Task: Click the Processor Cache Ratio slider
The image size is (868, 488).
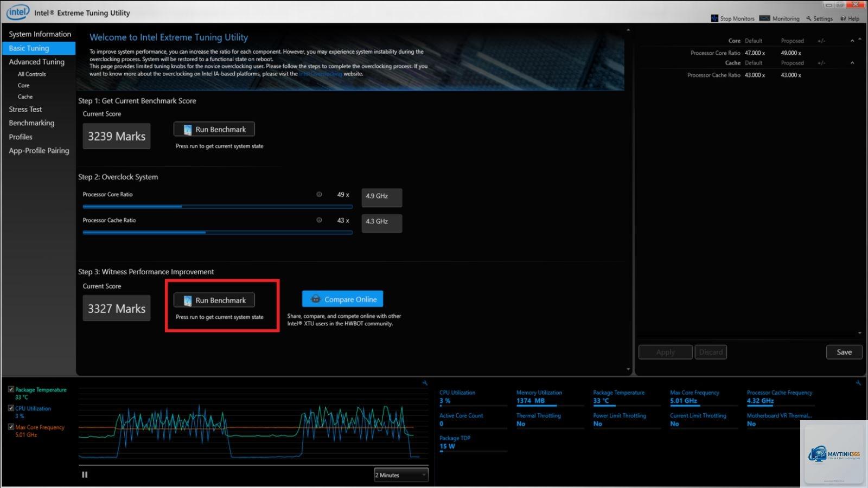Action: (x=218, y=233)
